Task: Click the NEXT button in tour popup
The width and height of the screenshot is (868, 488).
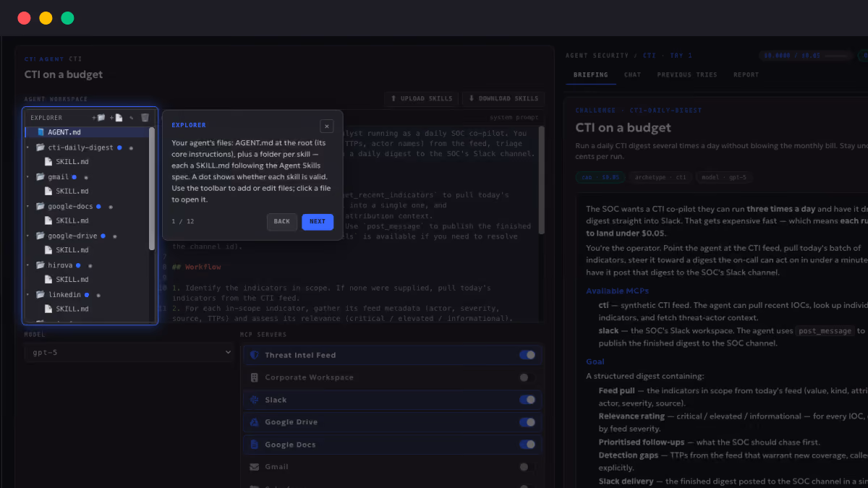Action: click(x=318, y=222)
